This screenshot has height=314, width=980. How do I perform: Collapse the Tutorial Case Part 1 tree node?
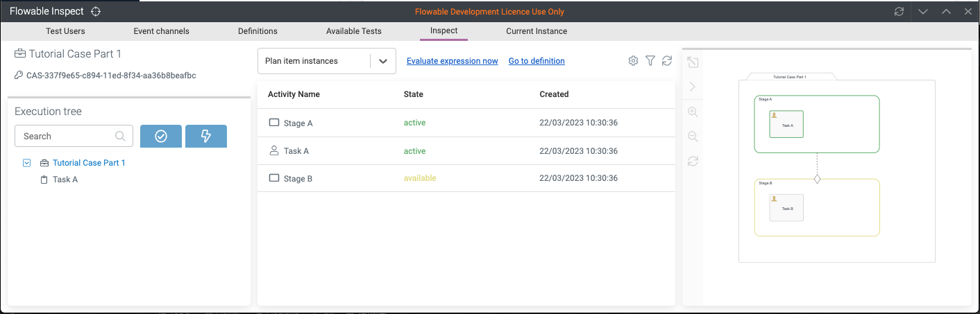pyautogui.click(x=27, y=163)
